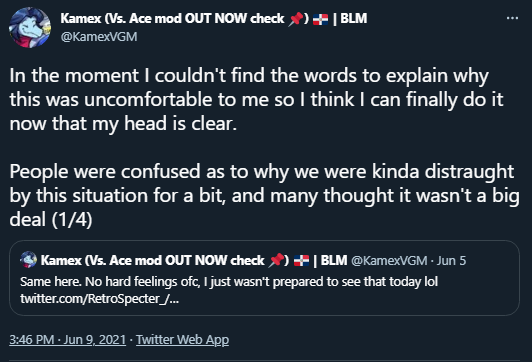Image resolution: width=532 pixels, height=362 pixels.
Task: Click the paragraph starting 'People were confused'
Action: point(264,195)
